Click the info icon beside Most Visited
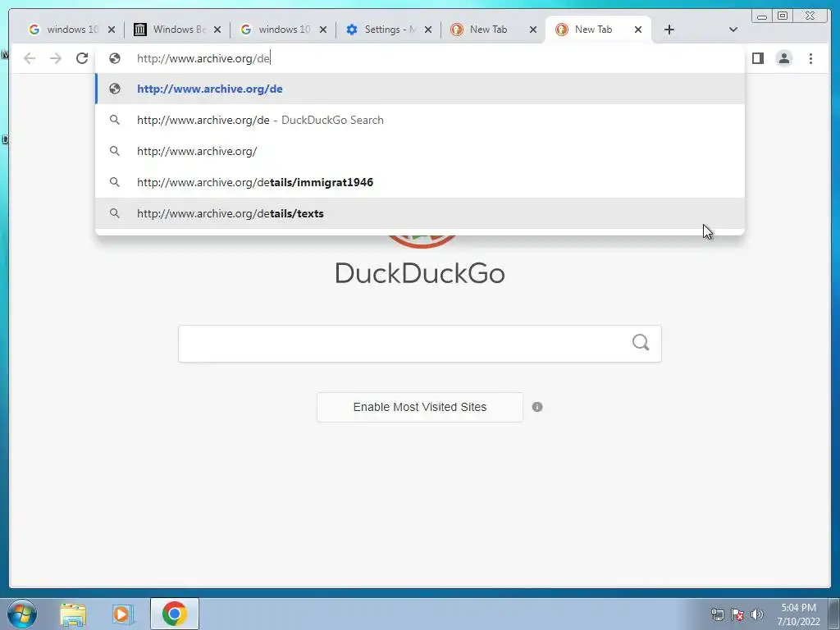 pyautogui.click(x=537, y=407)
